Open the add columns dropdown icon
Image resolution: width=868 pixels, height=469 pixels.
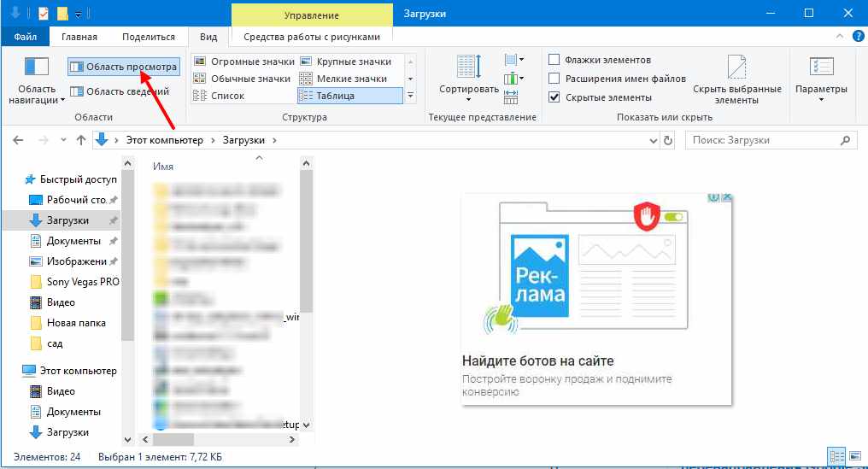pyautogui.click(x=513, y=78)
